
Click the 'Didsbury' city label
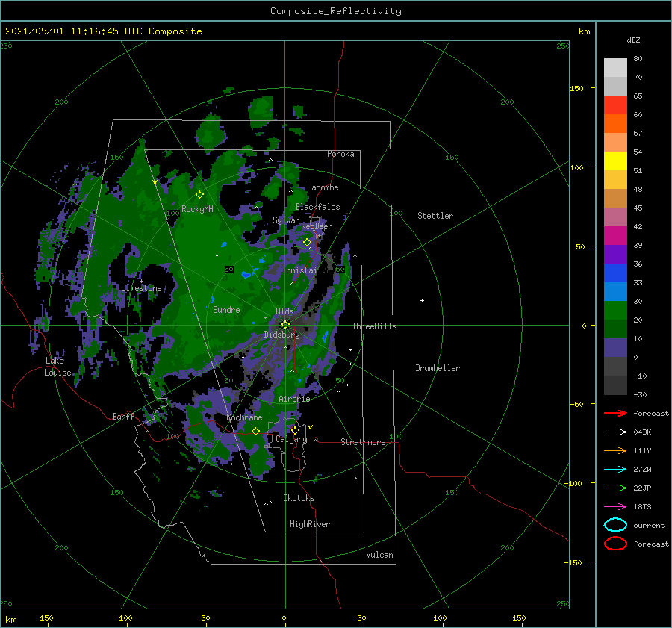tap(282, 335)
